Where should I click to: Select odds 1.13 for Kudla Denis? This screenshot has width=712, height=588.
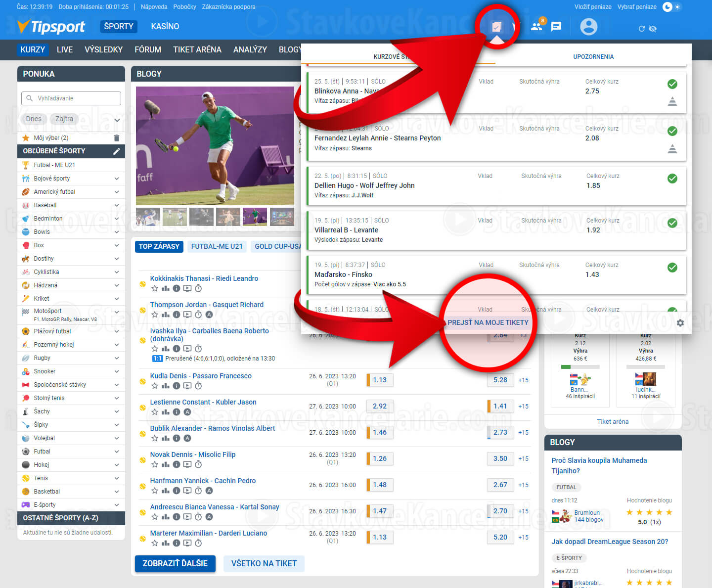[x=380, y=380]
